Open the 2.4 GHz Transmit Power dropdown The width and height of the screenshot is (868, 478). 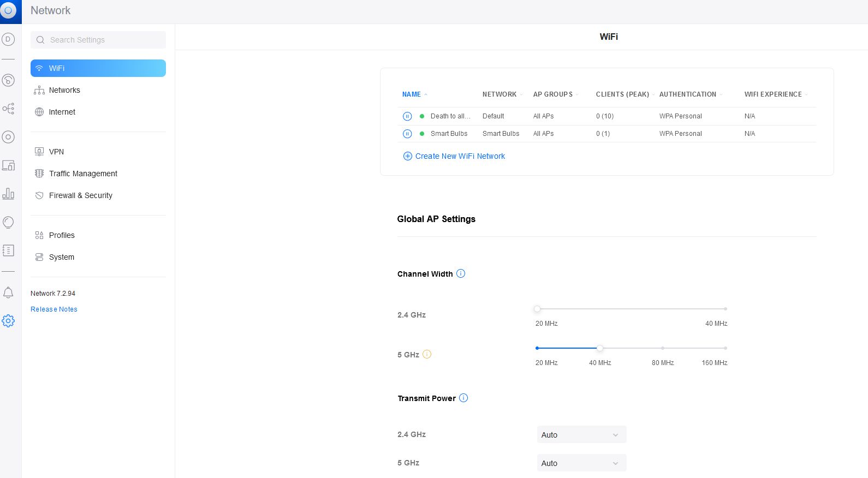tap(581, 435)
